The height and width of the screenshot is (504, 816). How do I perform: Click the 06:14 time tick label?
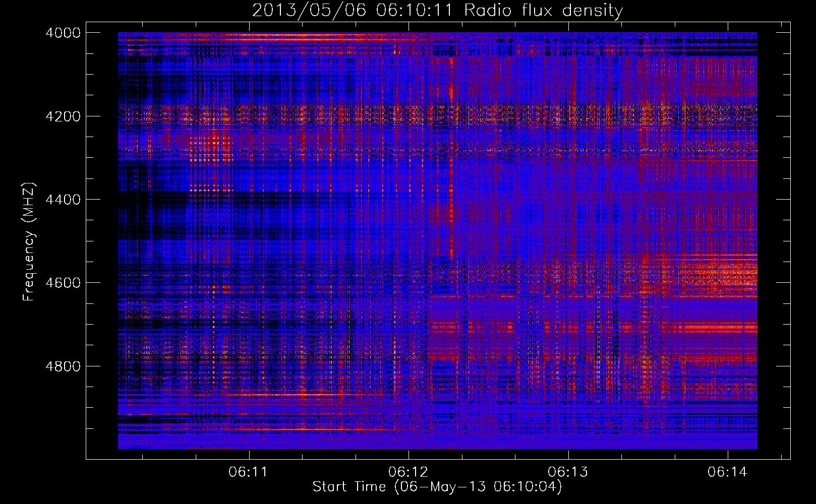pyautogui.click(x=727, y=472)
